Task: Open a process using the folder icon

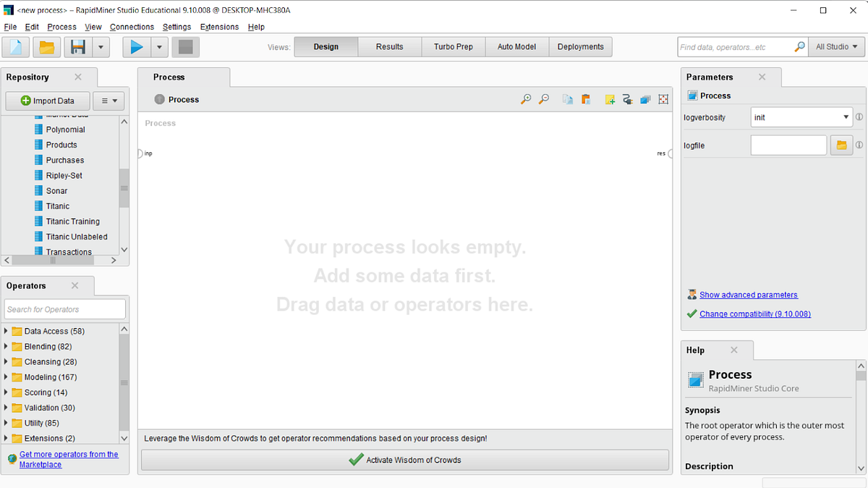Action: [x=48, y=46]
